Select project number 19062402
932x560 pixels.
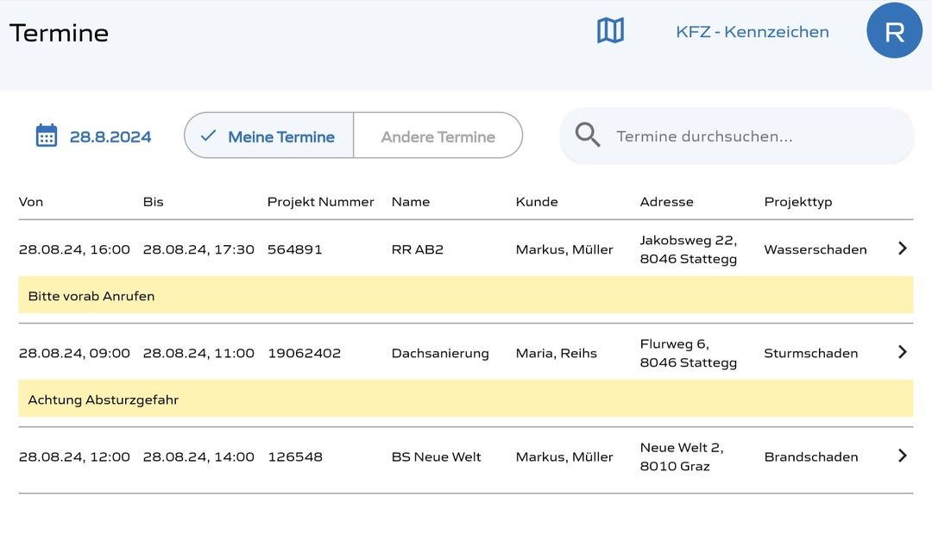pos(305,353)
